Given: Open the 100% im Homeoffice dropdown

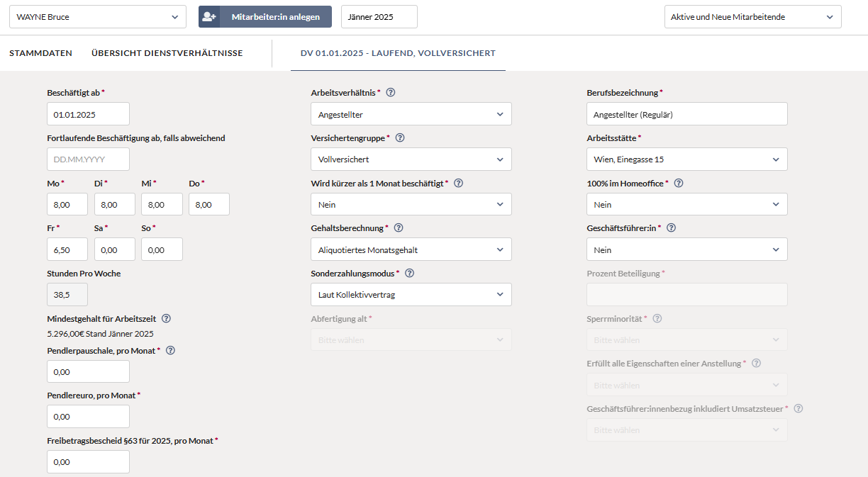Looking at the screenshot, I should pyautogui.click(x=687, y=205).
